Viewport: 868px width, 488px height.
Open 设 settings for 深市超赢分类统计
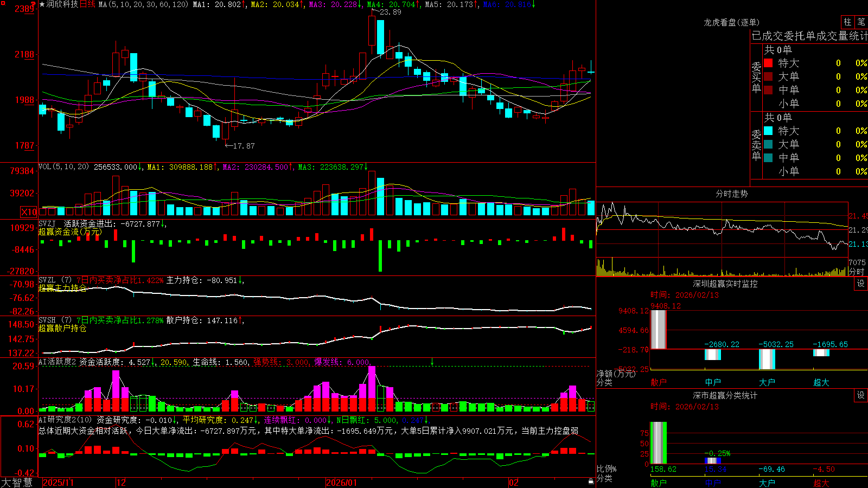point(861,395)
